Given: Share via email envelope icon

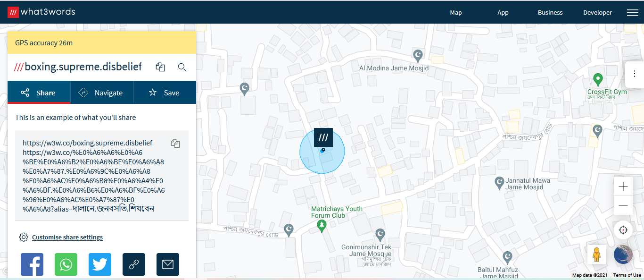Looking at the screenshot, I should tap(168, 264).
